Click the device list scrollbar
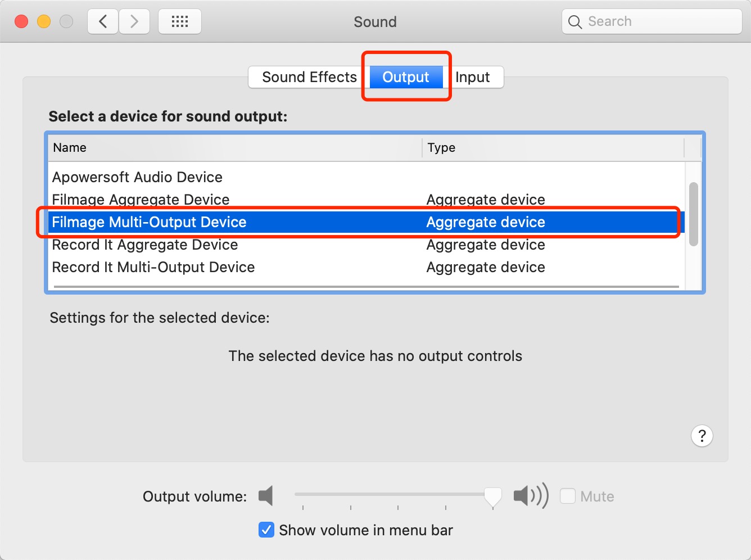 pyautogui.click(x=694, y=214)
